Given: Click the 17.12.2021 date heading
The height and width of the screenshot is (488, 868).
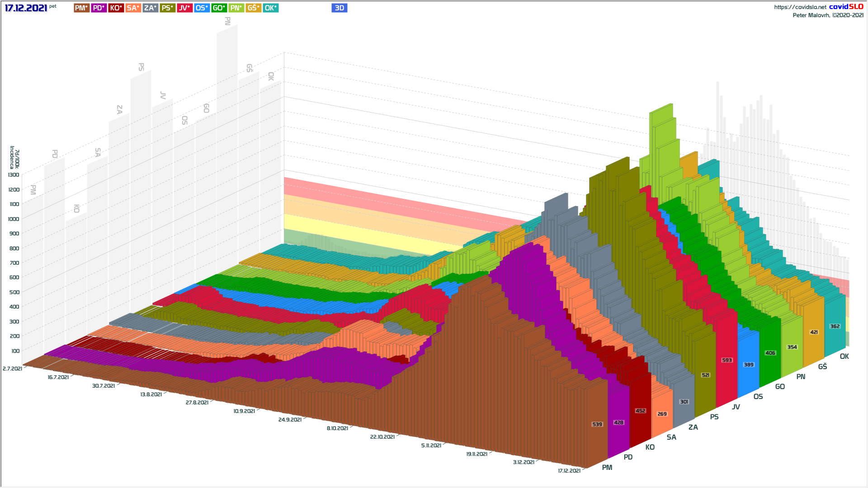Looking at the screenshot, I should click(26, 8).
